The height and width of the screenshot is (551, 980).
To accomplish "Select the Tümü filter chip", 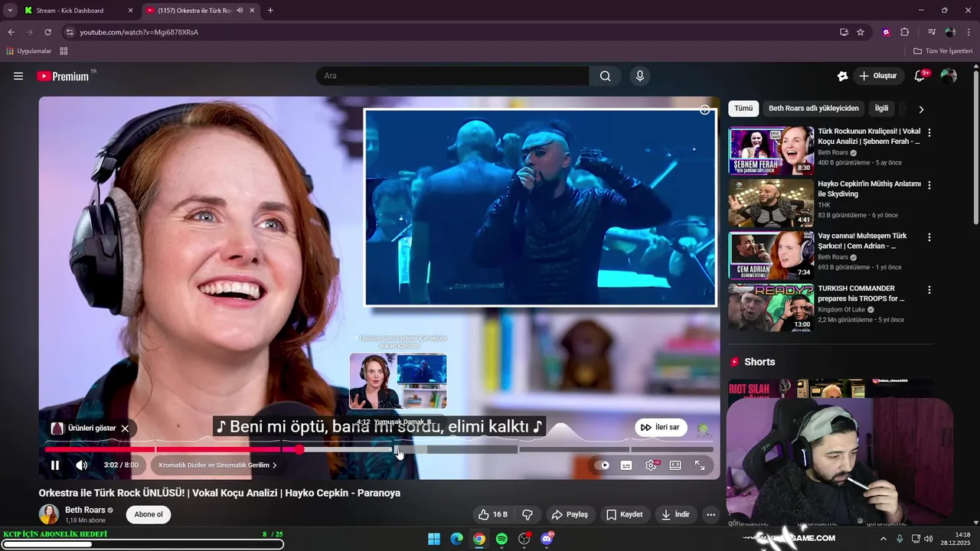I will [743, 109].
